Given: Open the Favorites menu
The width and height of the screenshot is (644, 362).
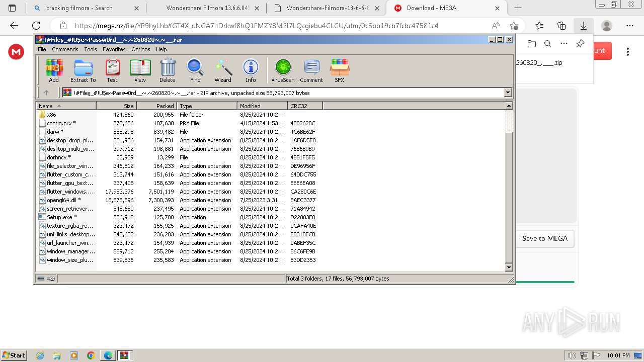Looking at the screenshot, I should (114, 49).
